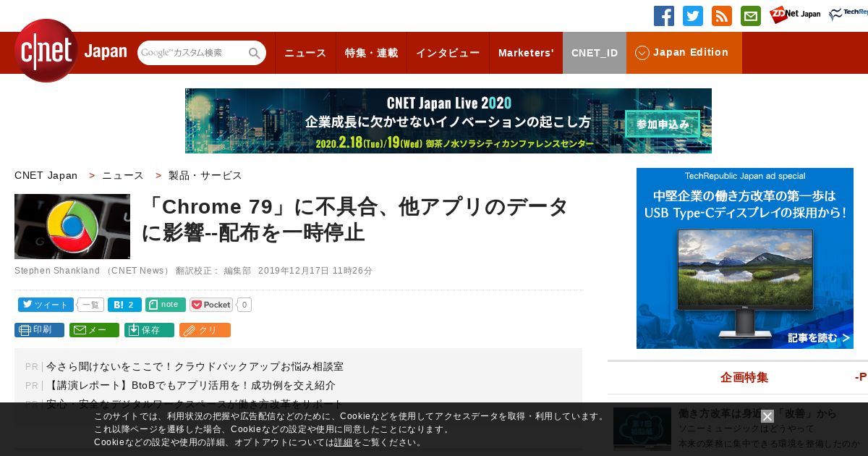
Task: Click the 一覧 tweet list button
Action: pyautogui.click(x=90, y=305)
